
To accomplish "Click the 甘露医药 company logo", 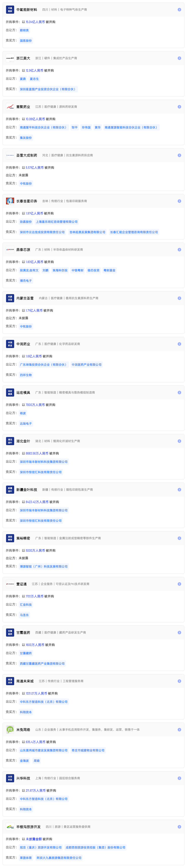I will pos(10,633).
